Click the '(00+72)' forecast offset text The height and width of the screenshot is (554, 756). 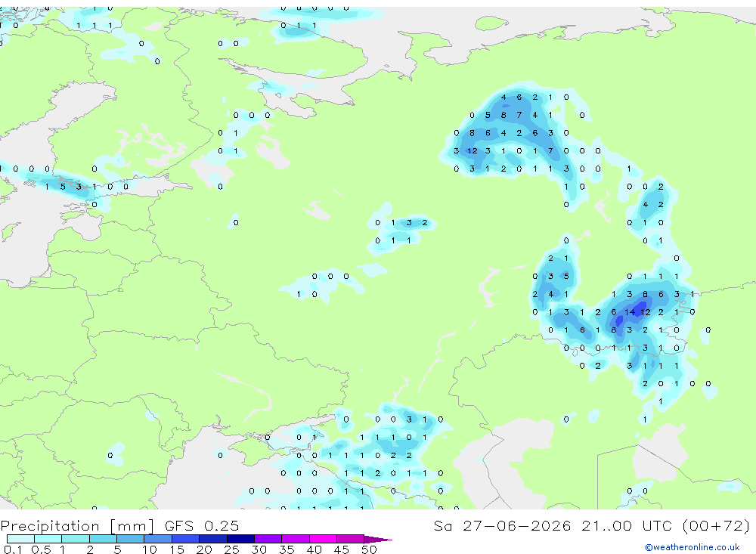[716, 525]
